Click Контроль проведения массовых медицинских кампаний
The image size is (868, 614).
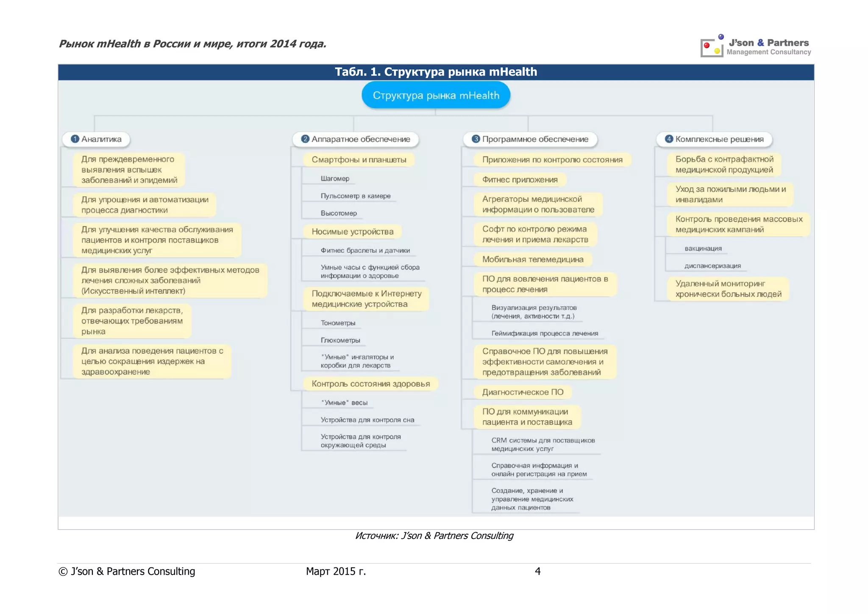(x=738, y=224)
